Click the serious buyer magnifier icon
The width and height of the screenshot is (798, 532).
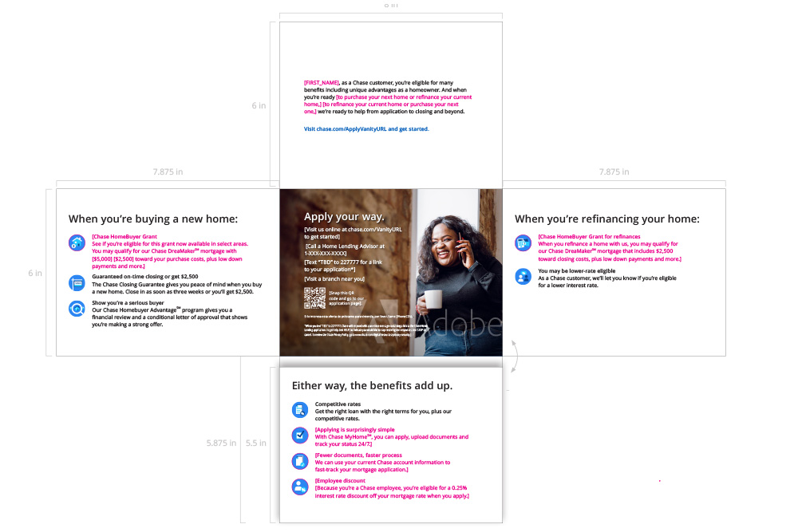(77, 308)
